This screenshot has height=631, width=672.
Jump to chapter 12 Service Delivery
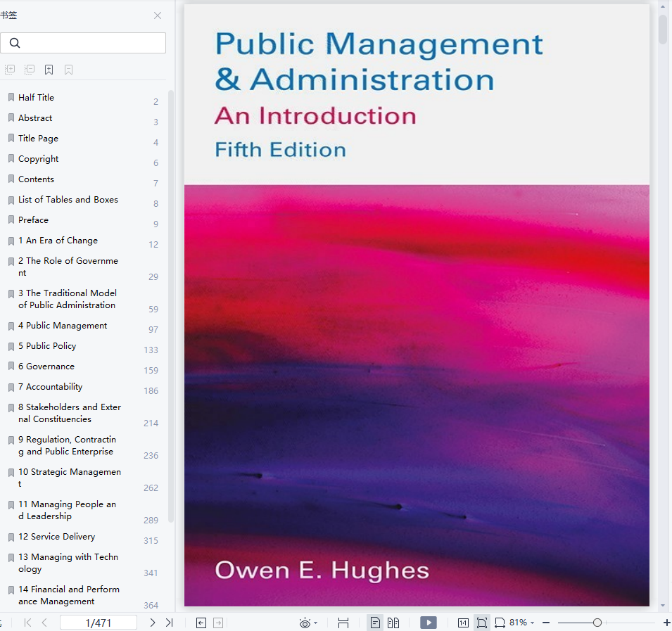[x=56, y=536]
